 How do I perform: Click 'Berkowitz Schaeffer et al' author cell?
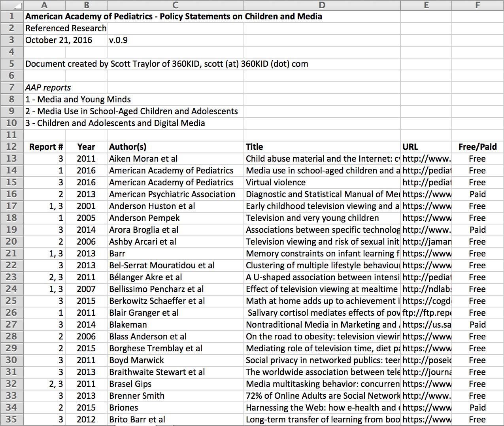176,301
